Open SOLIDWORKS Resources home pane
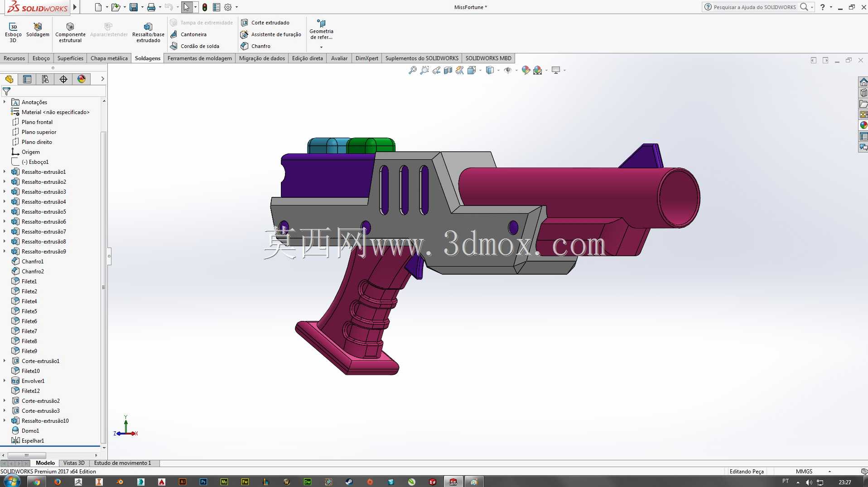Image resolution: width=868 pixels, height=487 pixels. [863, 82]
